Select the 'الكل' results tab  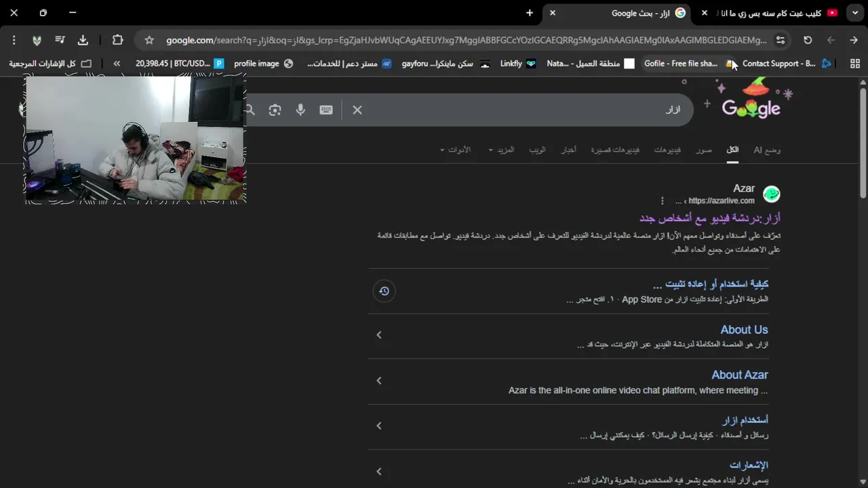coord(732,150)
